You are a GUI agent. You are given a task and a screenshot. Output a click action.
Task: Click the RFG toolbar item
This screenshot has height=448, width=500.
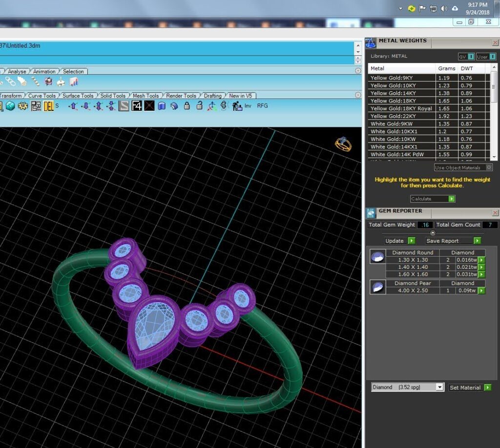click(x=262, y=106)
